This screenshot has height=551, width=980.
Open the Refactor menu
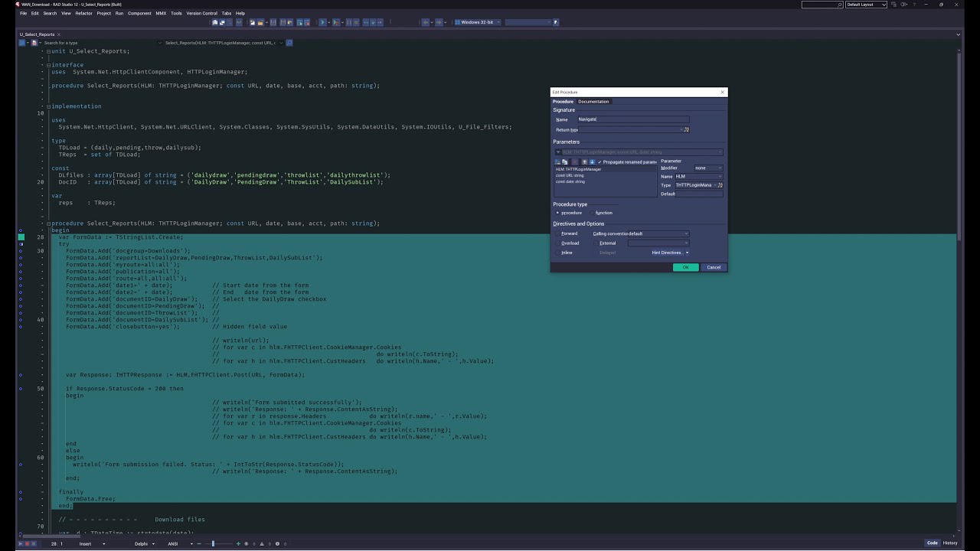pyautogui.click(x=83, y=13)
